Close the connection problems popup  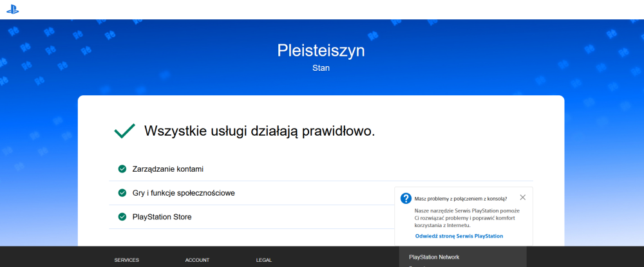tap(522, 198)
